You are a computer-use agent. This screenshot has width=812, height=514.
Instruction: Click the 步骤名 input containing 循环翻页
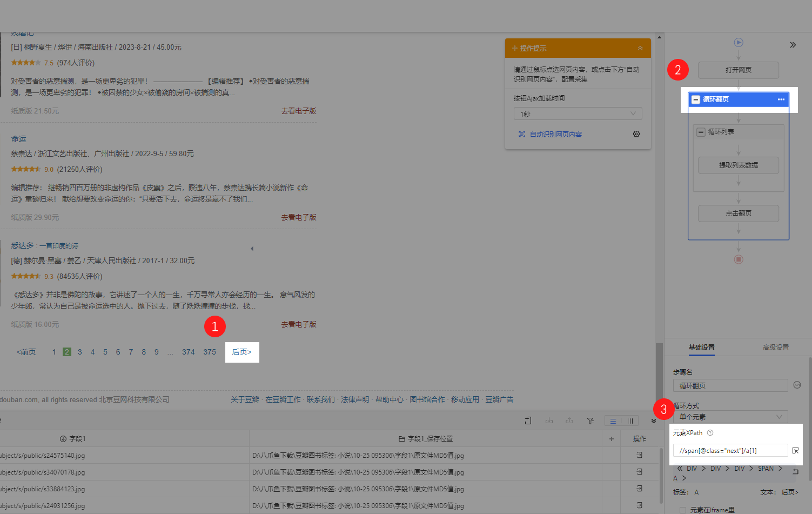(730, 385)
